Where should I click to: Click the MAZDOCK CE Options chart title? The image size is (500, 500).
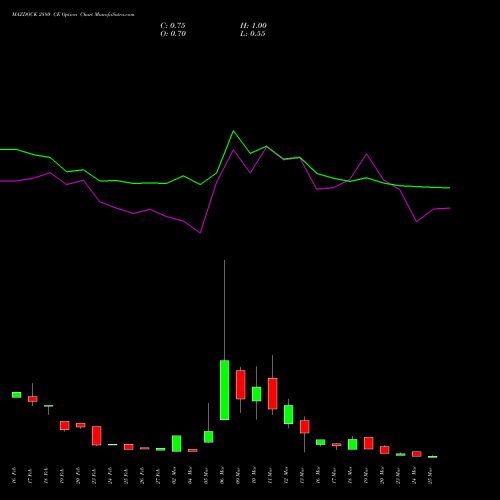click(x=73, y=15)
